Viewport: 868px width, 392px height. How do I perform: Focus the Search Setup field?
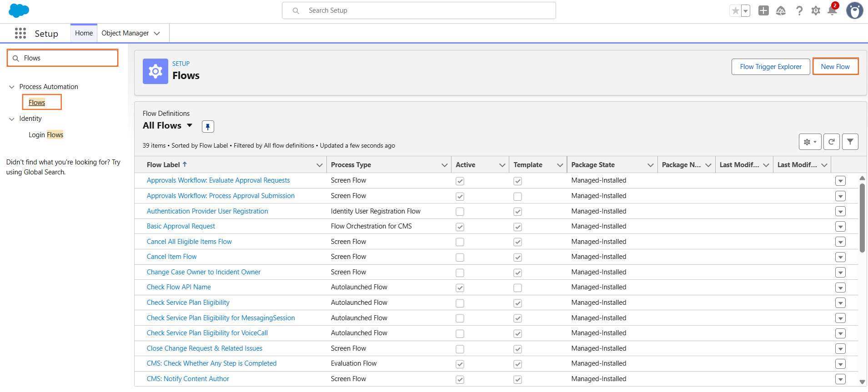[419, 10]
